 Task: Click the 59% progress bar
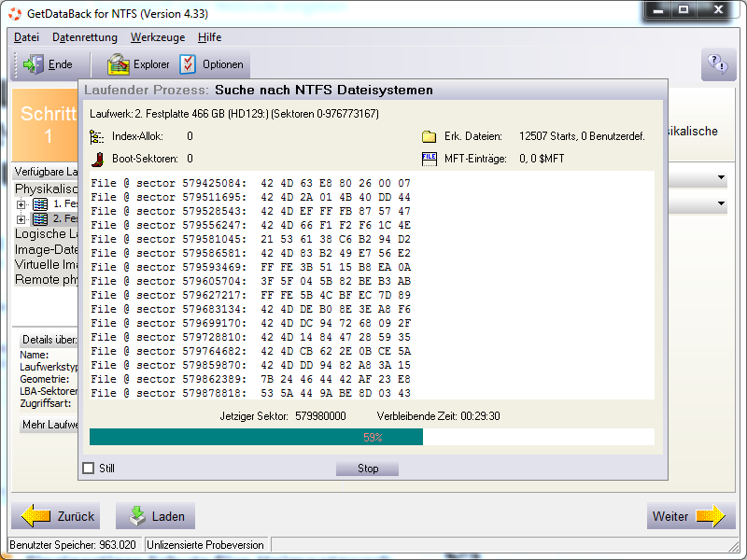tap(372, 437)
